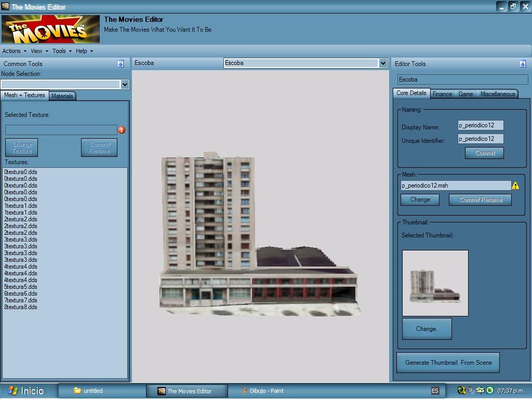Image resolution: width=532 pixels, height=399 pixels.
Task: Click the Change Texture button
Action: pyautogui.click(x=22, y=148)
